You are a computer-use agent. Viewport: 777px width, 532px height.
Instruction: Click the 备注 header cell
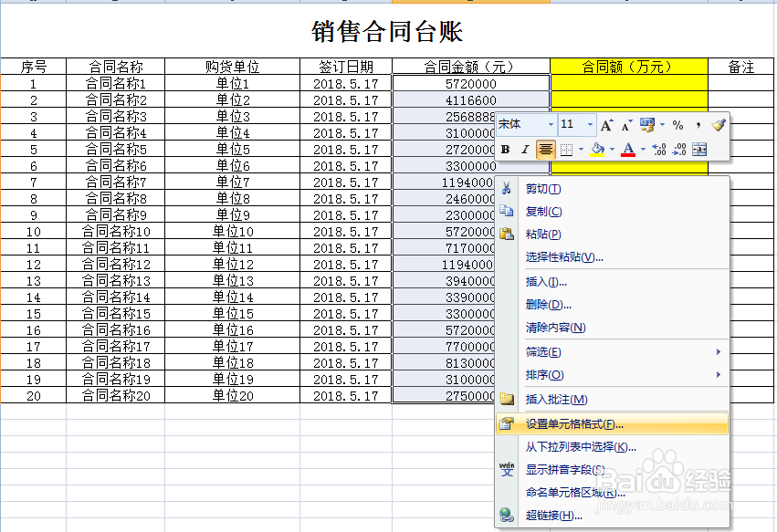tap(740, 67)
